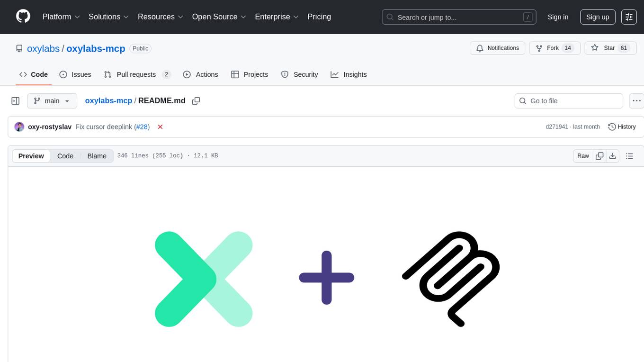Switch to the Projects tab
Image resolution: width=644 pixels, height=362 pixels.
[x=250, y=74]
